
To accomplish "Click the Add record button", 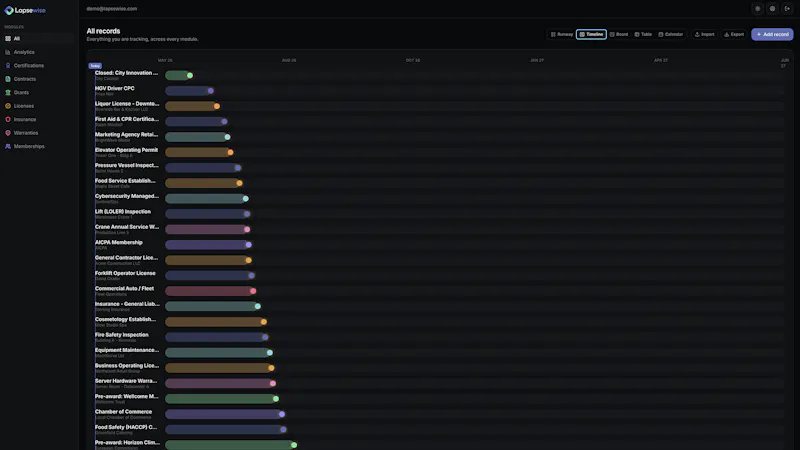I will point(772,34).
